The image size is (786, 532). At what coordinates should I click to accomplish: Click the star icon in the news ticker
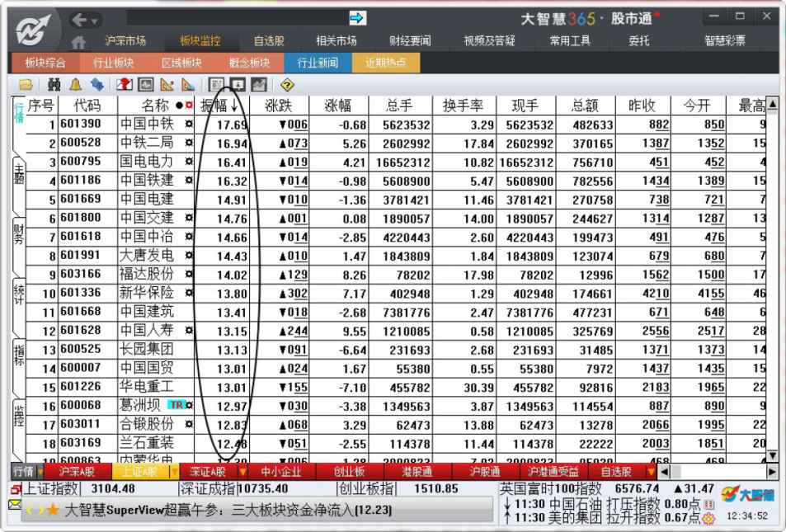[x=52, y=510]
